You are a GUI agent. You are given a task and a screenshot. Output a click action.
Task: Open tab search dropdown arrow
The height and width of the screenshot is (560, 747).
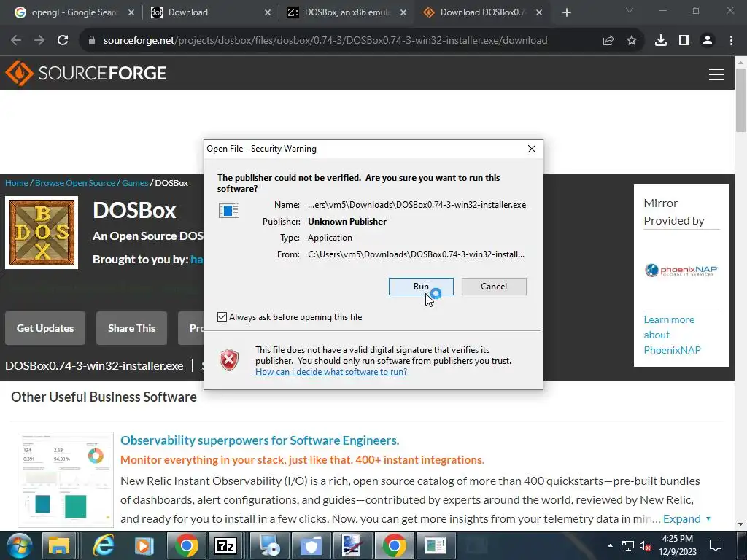[630, 10]
